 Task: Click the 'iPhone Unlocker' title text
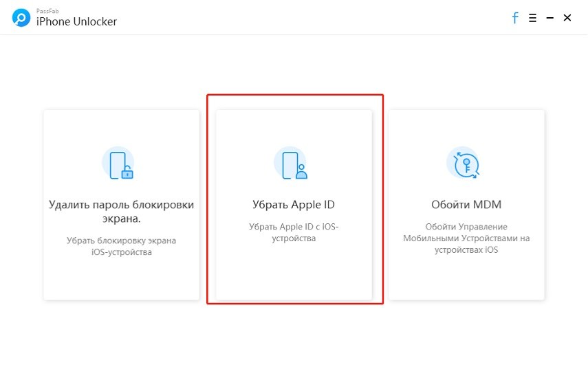click(76, 22)
